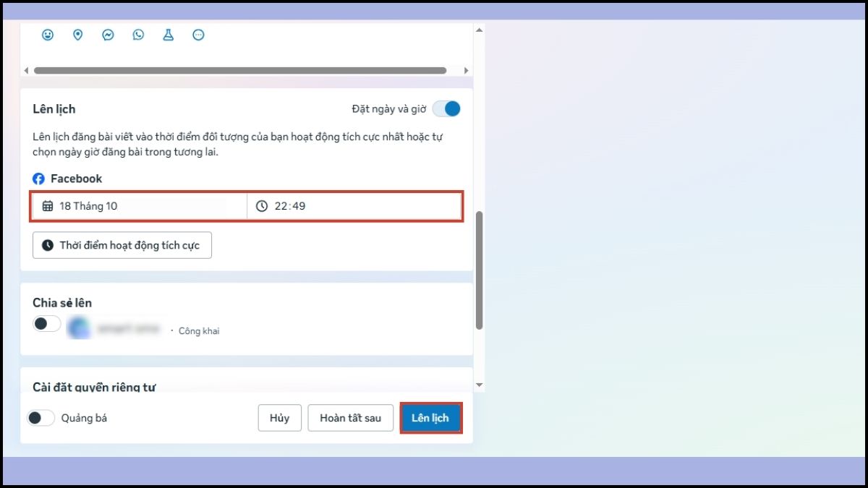This screenshot has width=868, height=488.
Task: Open the date field 18 Tháng 10
Action: click(140, 206)
